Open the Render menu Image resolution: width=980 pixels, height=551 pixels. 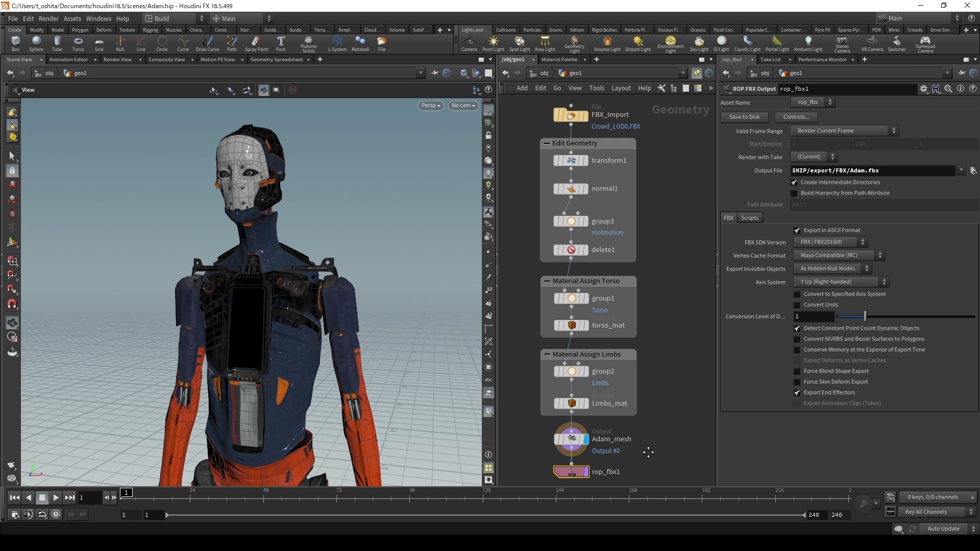(x=48, y=18)
